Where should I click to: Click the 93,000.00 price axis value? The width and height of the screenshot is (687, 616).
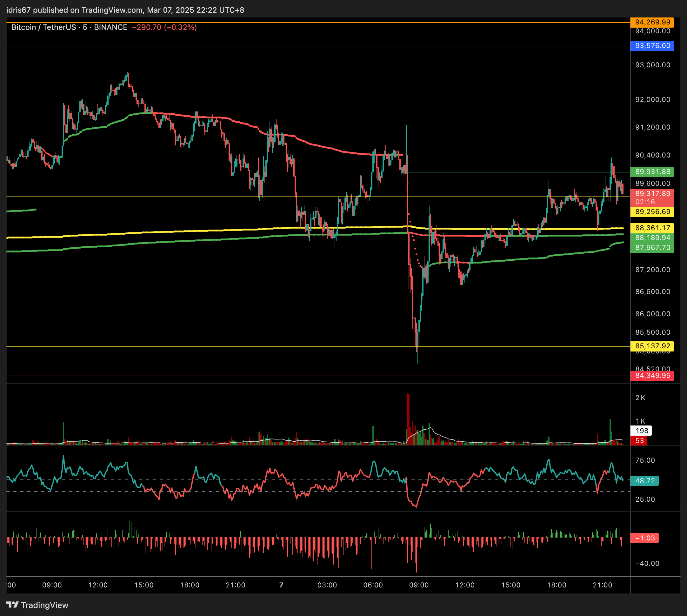click(652, 65)
